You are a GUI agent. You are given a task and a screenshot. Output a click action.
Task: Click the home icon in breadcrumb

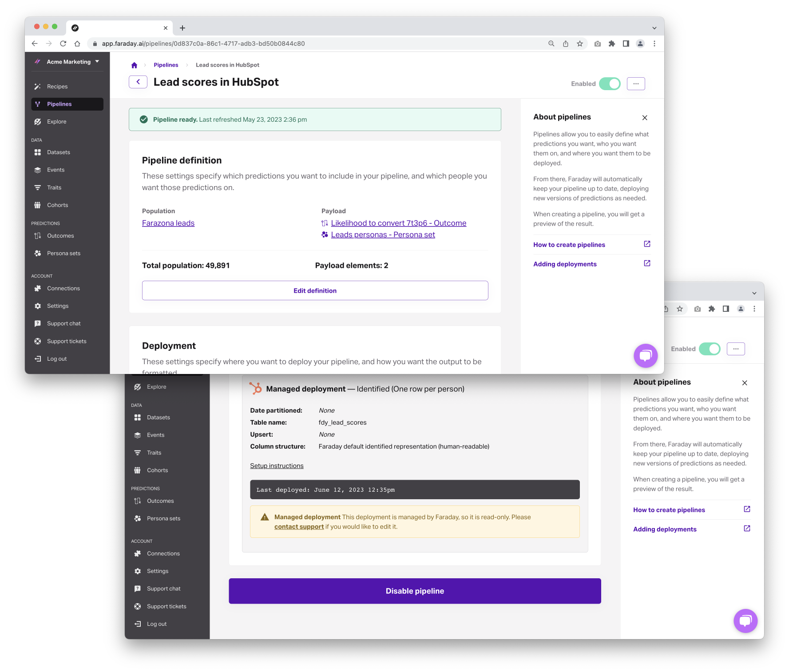click(134, 65)
